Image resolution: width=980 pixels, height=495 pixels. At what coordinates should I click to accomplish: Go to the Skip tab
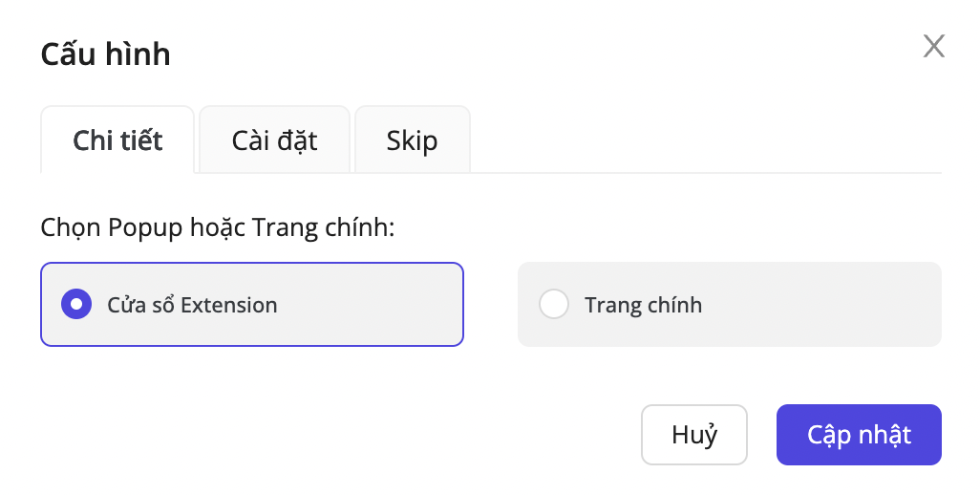click(x=412, y=140)
